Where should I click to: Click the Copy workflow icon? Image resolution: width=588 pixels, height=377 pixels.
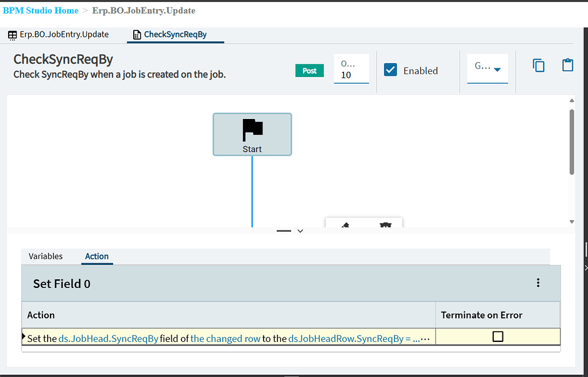(x=538, y=66)
